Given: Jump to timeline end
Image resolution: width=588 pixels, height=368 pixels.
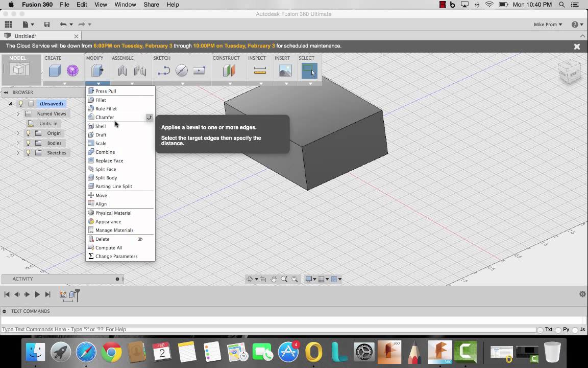Looking at the screenshot, I should (47, 294).
